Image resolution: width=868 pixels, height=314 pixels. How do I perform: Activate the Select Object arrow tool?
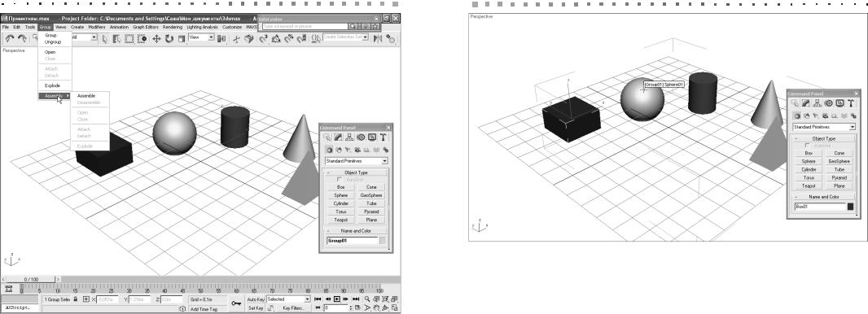(x=104, y=39)
